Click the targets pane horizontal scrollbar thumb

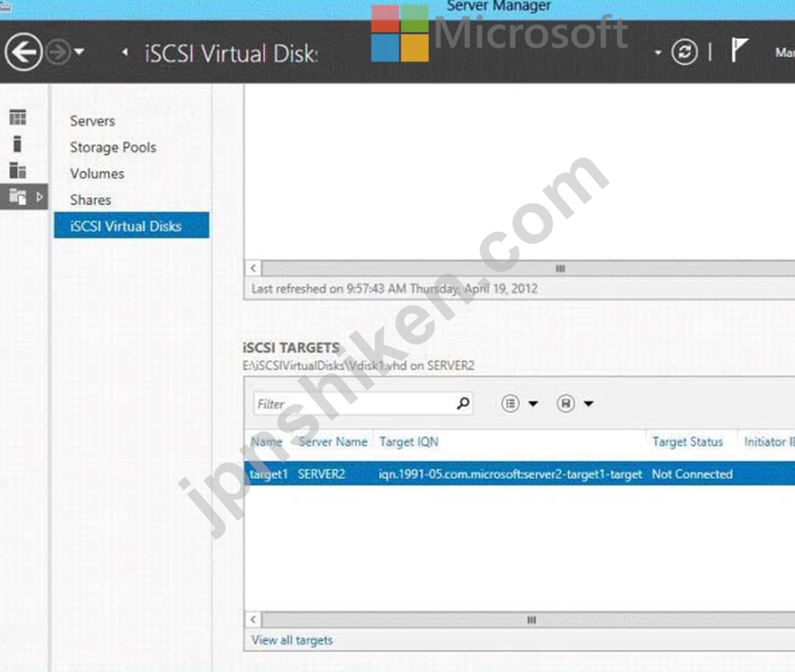pyautogui.click(x=528, y=619)
